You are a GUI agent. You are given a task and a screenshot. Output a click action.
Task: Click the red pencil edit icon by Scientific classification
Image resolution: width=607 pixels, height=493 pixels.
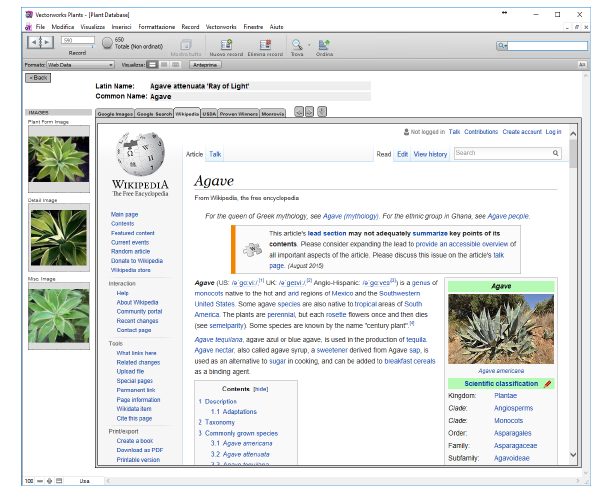tap(547, 384)
